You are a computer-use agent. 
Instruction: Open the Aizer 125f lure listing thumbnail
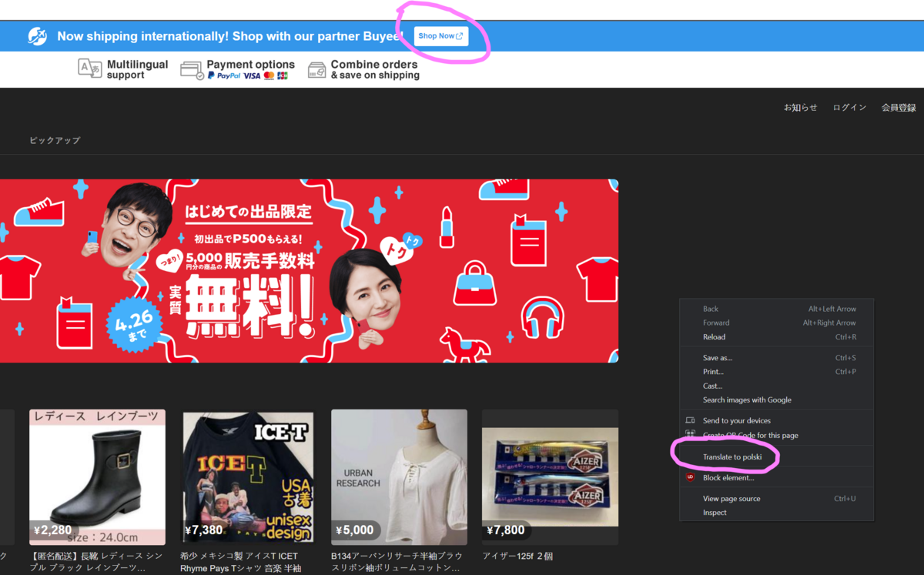tap(550, 477)
